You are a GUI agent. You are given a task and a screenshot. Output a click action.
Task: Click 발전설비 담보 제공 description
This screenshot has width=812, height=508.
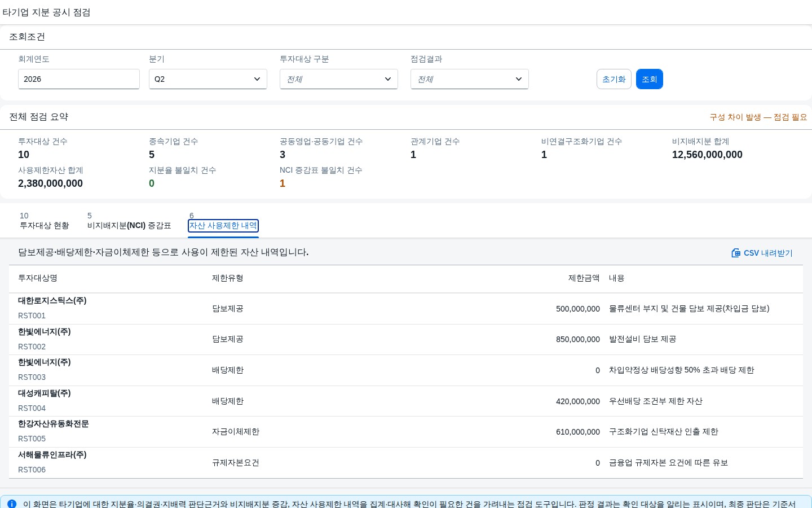(x=643, y=339)
